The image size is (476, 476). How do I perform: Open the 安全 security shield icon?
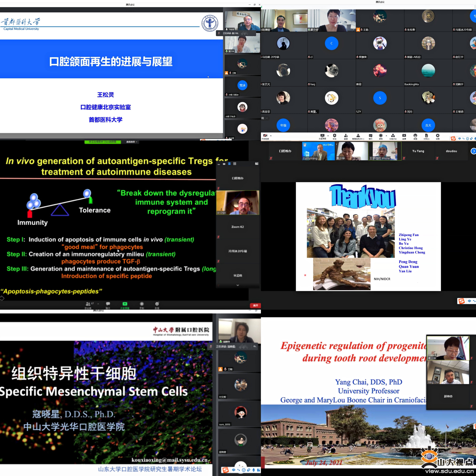click(335, 136)
